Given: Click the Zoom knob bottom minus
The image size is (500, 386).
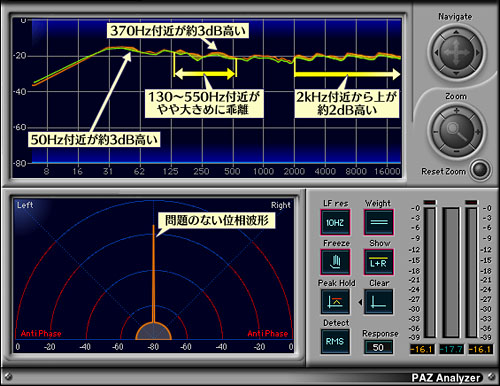Looking at the screenshot, I should point(456,152).
